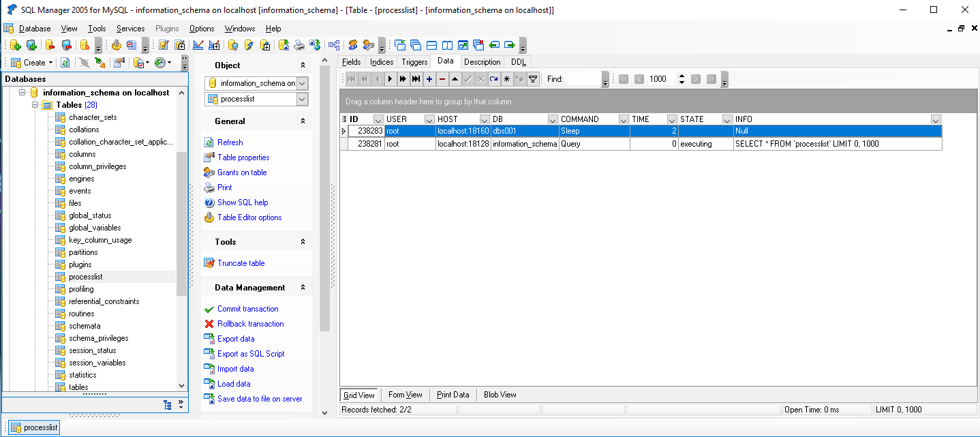Collapse the Tables node in the tree
980x437 pixels.
coord(35,105)
